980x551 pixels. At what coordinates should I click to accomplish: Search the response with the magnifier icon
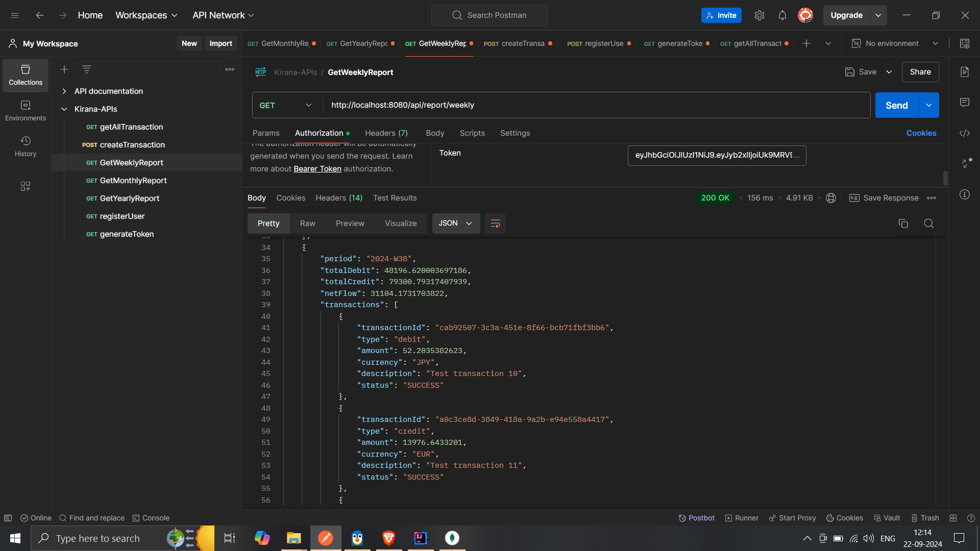pyautogui.click(x=928, y=223)
